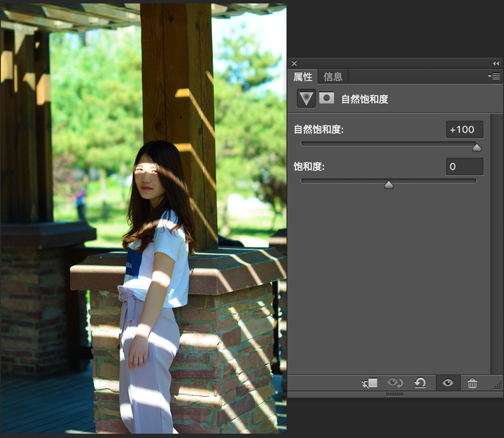Viewport: 504px width, 438px height.
Task: Click the 自然饱和度 panel title text
Action: tap(365, 99)
